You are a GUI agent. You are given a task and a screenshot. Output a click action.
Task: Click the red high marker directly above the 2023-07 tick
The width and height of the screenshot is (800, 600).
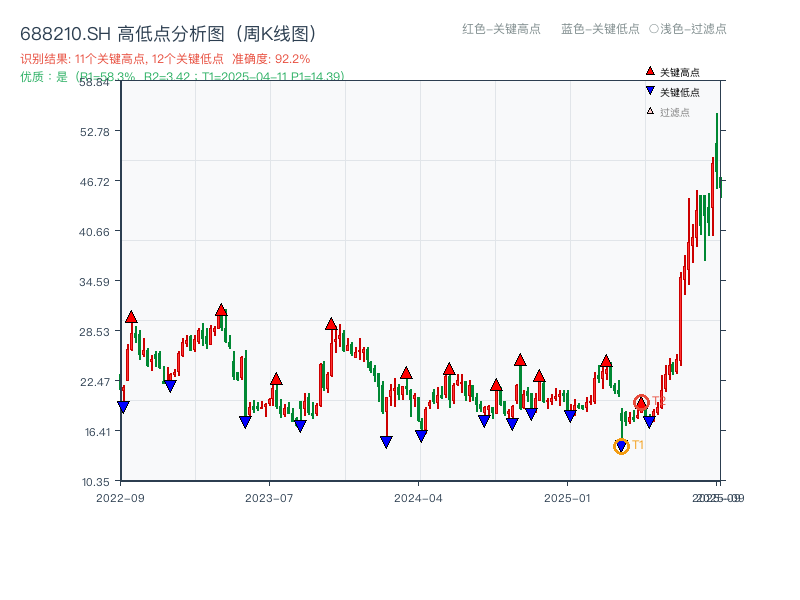tap(276, 379)
